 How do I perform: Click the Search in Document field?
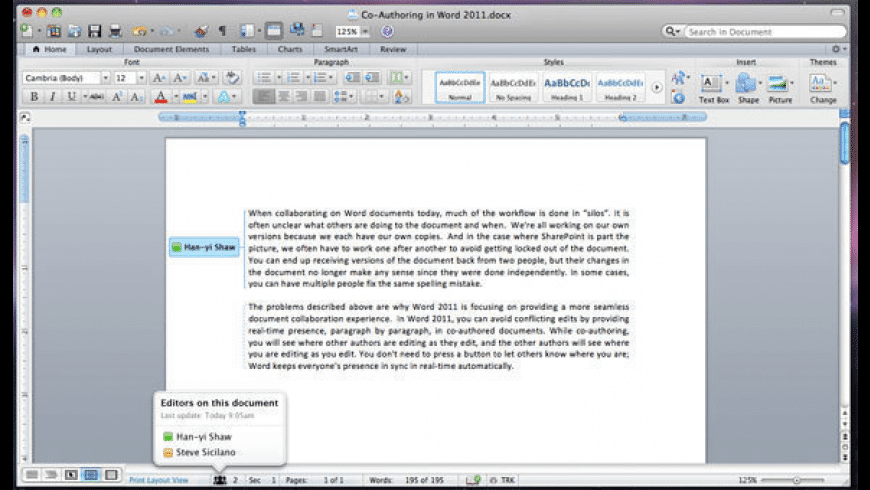(766, 32)
